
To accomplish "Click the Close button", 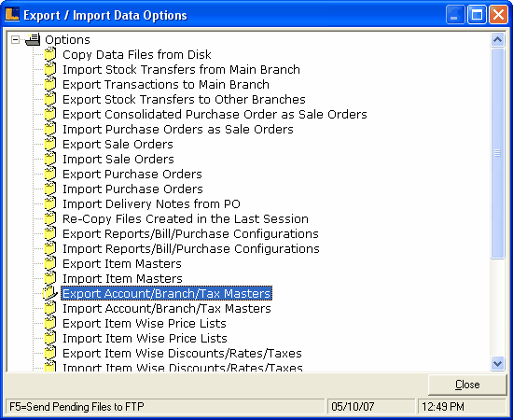I will click(467, 385).
